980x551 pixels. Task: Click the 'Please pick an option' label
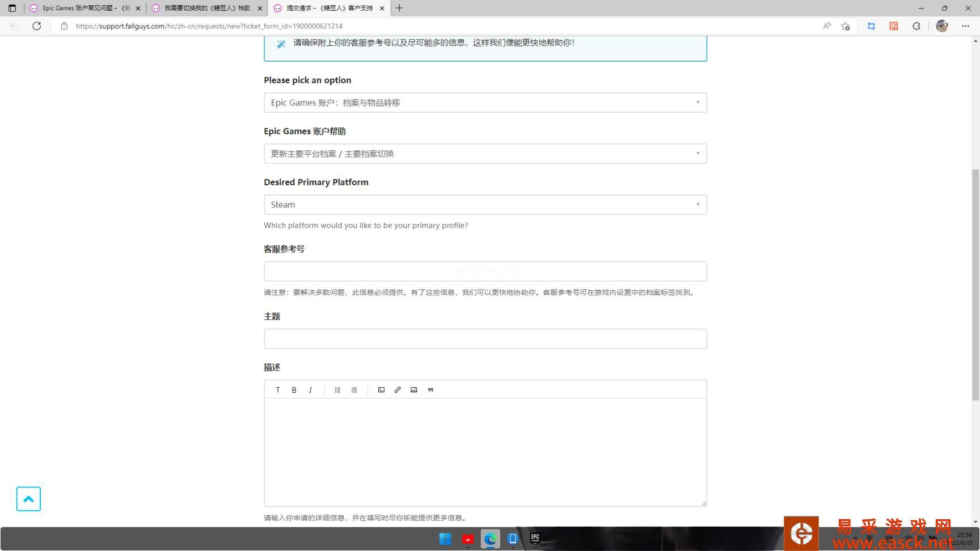(307, 80)
